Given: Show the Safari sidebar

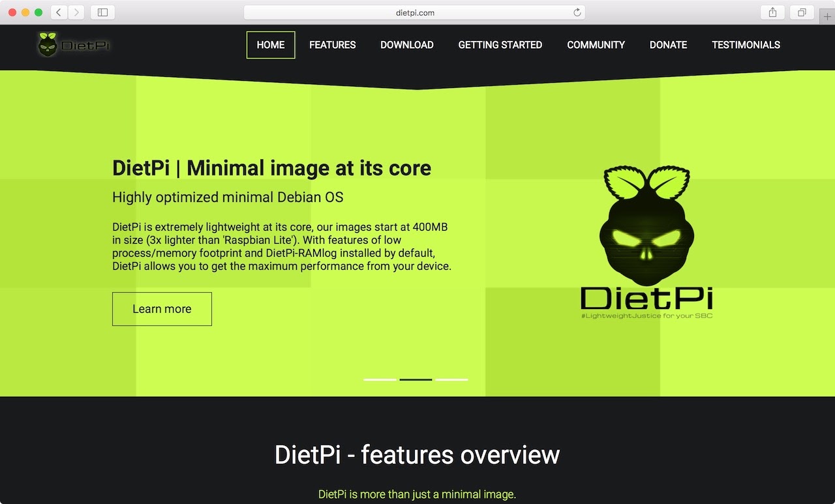Looking at the screenshot, I should [102, 12].
